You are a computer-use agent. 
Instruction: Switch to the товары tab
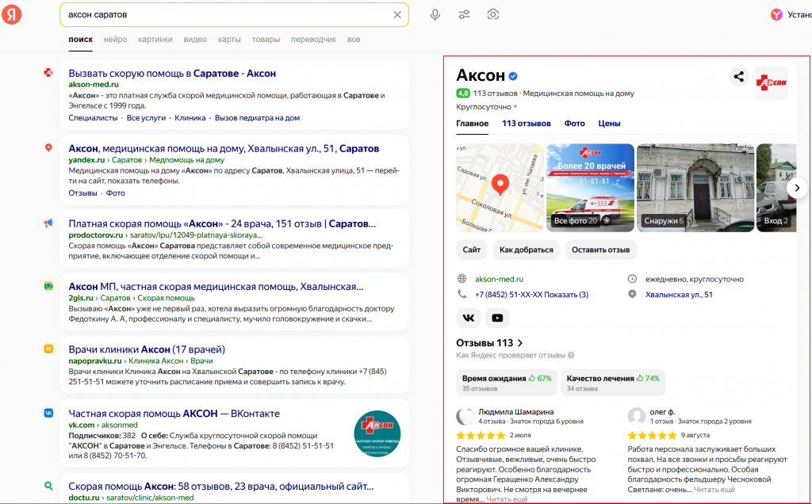pos(266,40)
